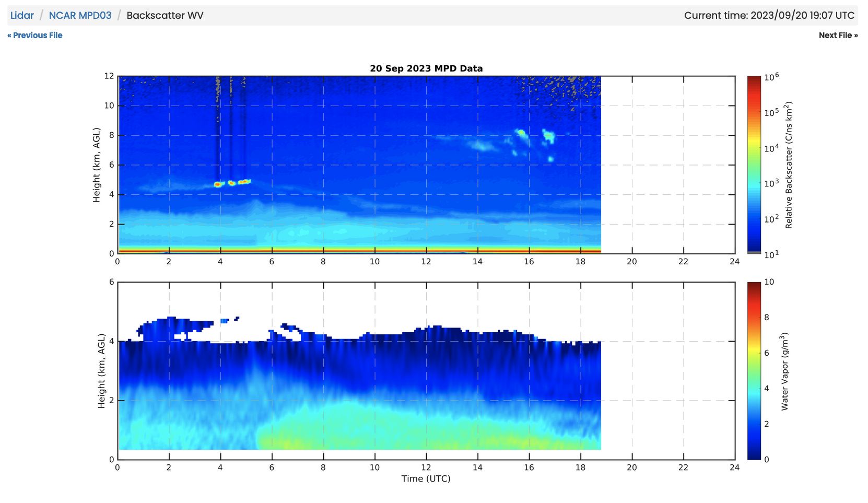Click the Relative Backscatter color bar
Viewport: 868px width, 503px height.
click(754, 165)
